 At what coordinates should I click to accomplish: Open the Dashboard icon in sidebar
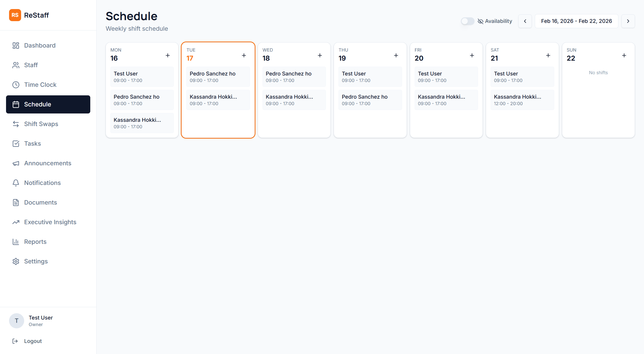16,46
